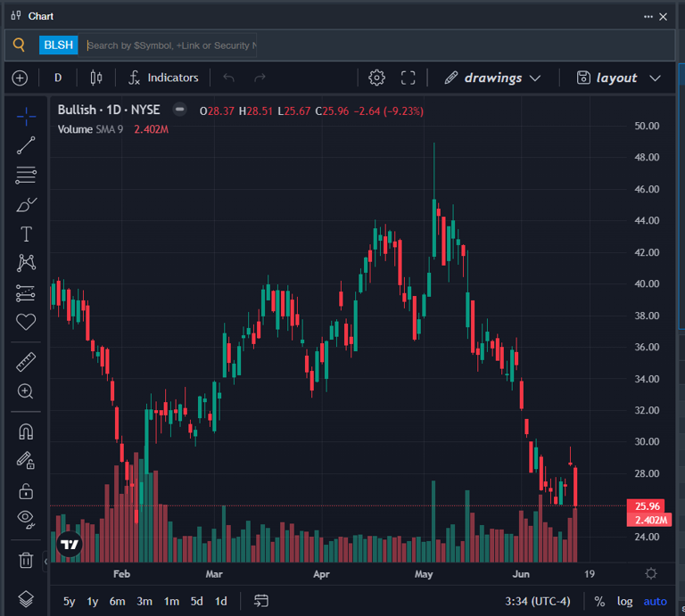Set the range to 1y
The image size is (685, 616).
click(92, 601)
